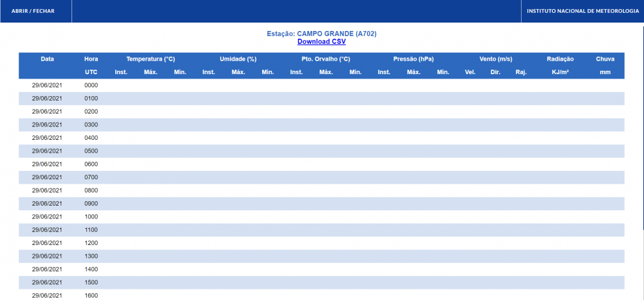Screen dimensions: 644x303
Task: Click the Chuva column header
Action: tap(605, 59)
